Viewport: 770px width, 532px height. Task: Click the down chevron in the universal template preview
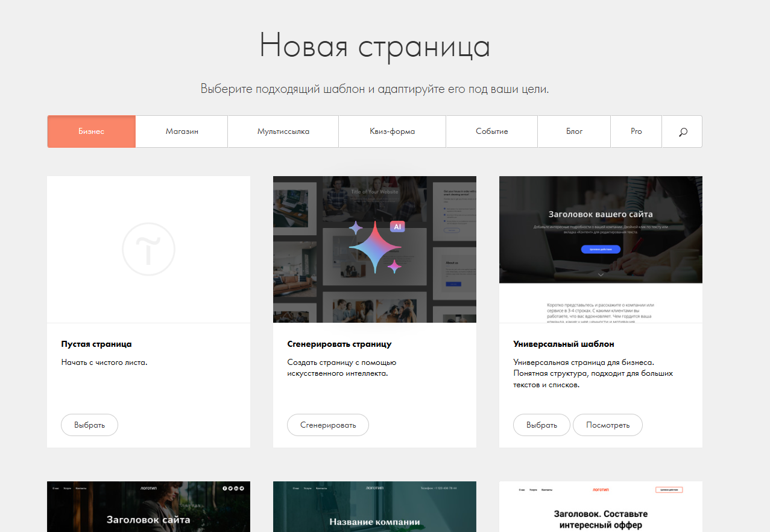(x=601, y=274)
